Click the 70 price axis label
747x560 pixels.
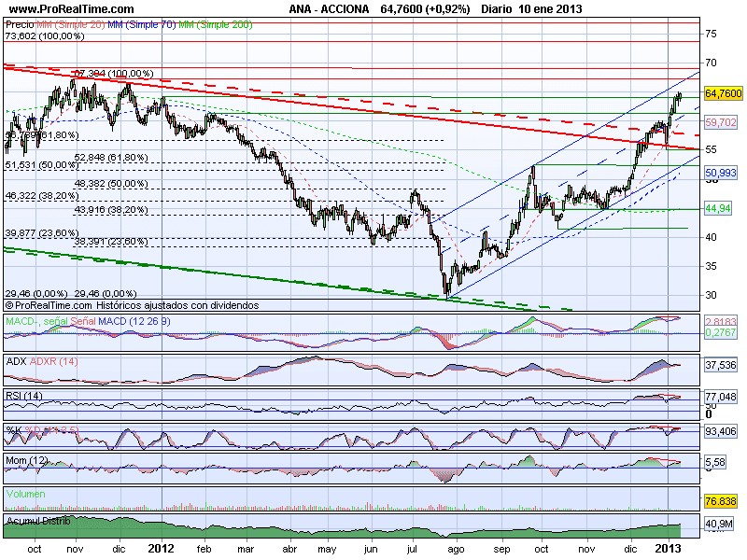[711, 63]
